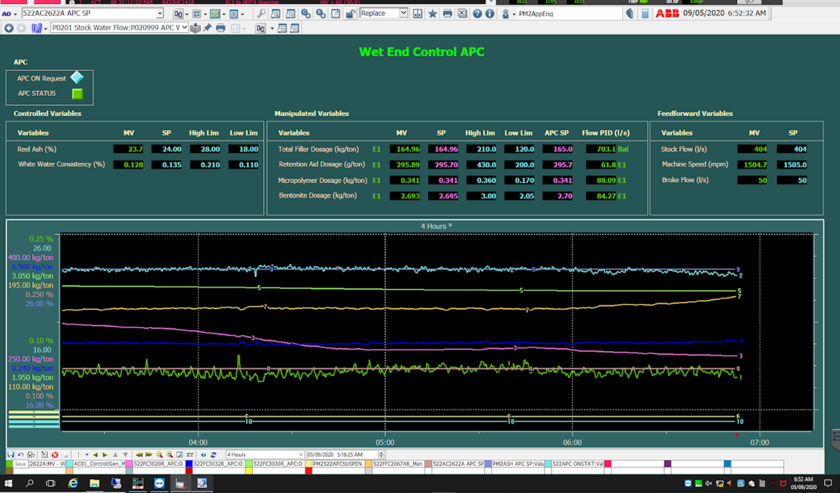Click the yellow swatch for 522FC2067AR_Man
The height and width of the screenshot is (493, 840).
click(369, 464)
